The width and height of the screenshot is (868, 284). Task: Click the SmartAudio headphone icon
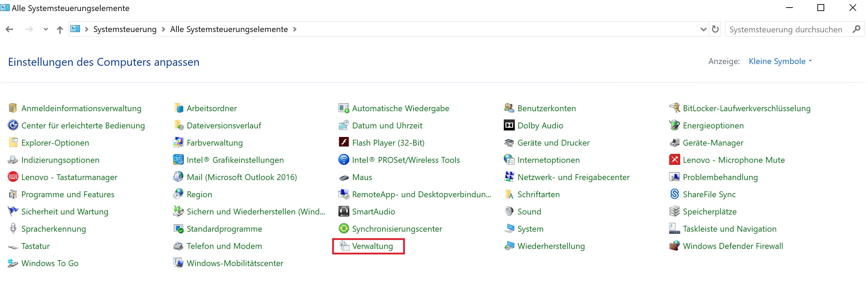pos(344,211)
